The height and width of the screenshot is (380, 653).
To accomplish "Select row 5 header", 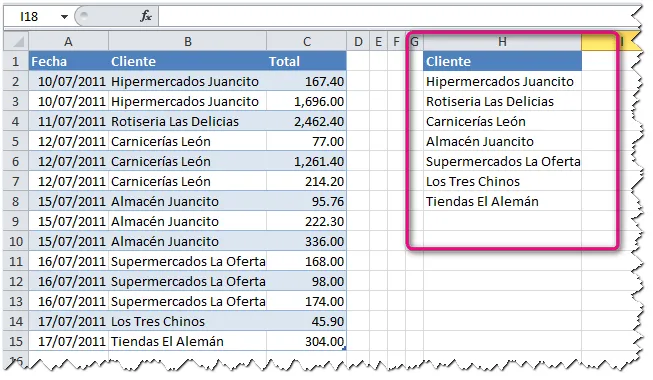I will pos(16,141).
